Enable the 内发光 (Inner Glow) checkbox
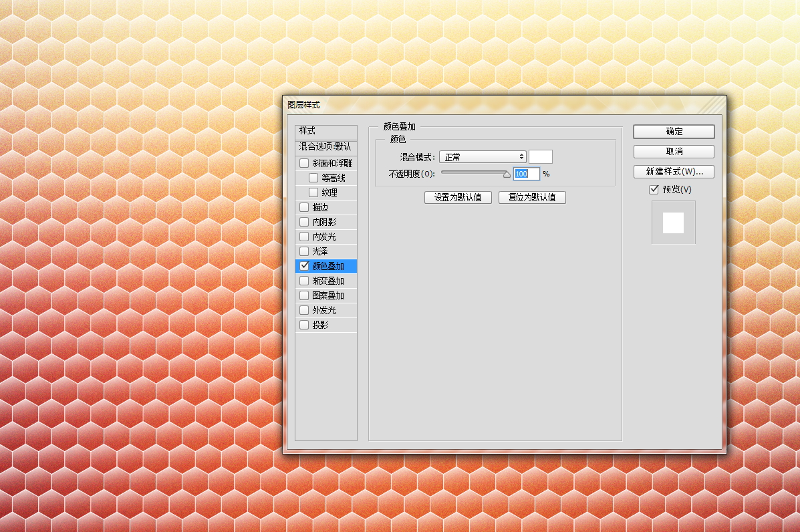 pyautogui.click(x=303, y=236)
